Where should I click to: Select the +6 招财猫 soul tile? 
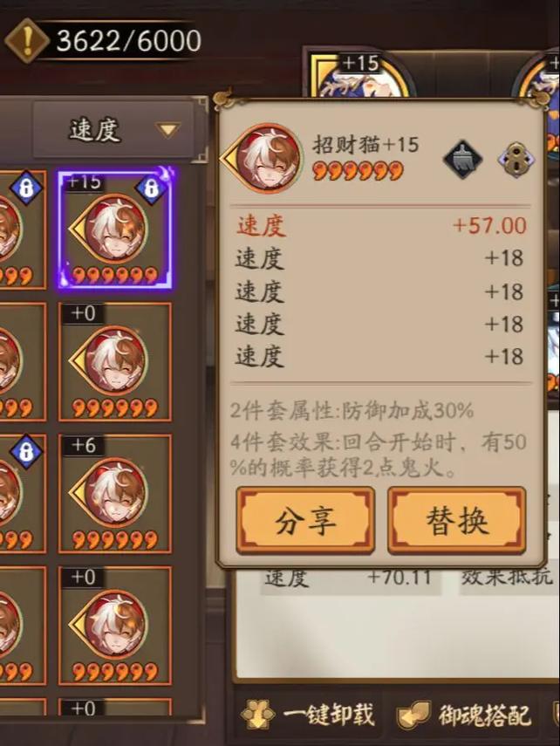[x=114, y=493]
